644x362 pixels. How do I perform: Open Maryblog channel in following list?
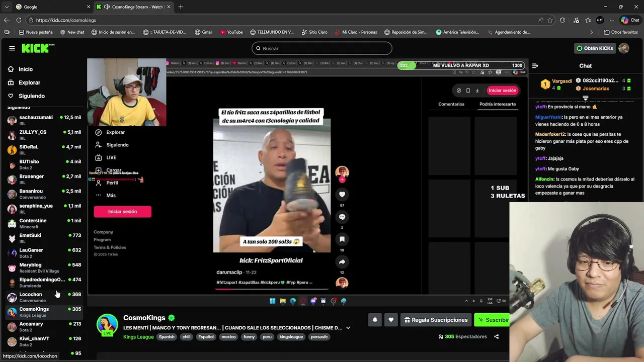click(x=44, y=267)
